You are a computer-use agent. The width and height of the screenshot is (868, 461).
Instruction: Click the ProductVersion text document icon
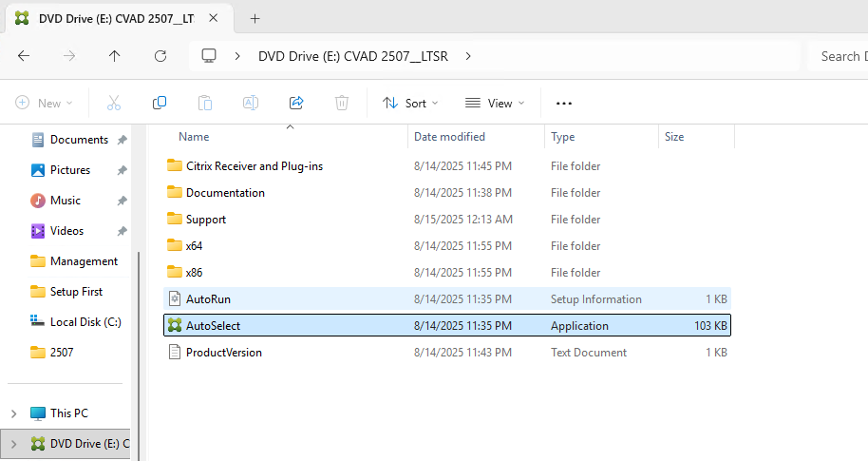point(175,352)
